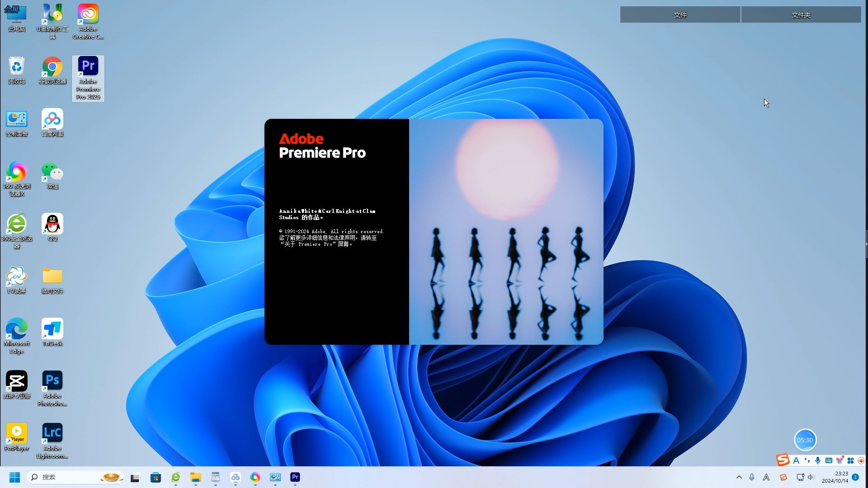Open the soft keyboard icon on IME bar
Image resolution: width=868 pixels, height=488 pixels.
pos(829,460)
